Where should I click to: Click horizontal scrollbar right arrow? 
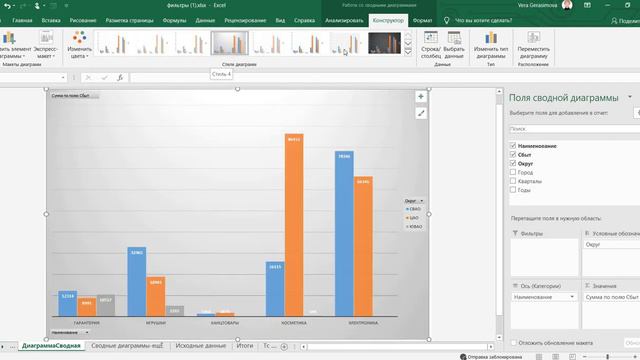[491, 347]
